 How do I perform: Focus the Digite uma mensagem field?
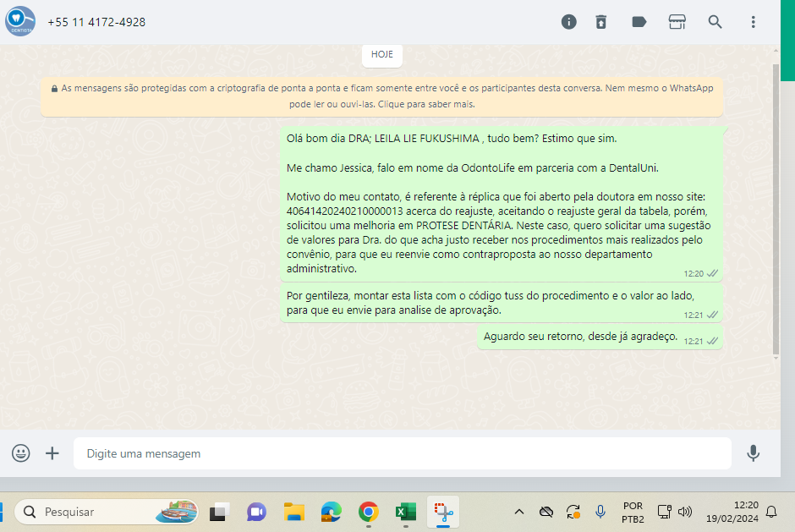click(403, 453)
